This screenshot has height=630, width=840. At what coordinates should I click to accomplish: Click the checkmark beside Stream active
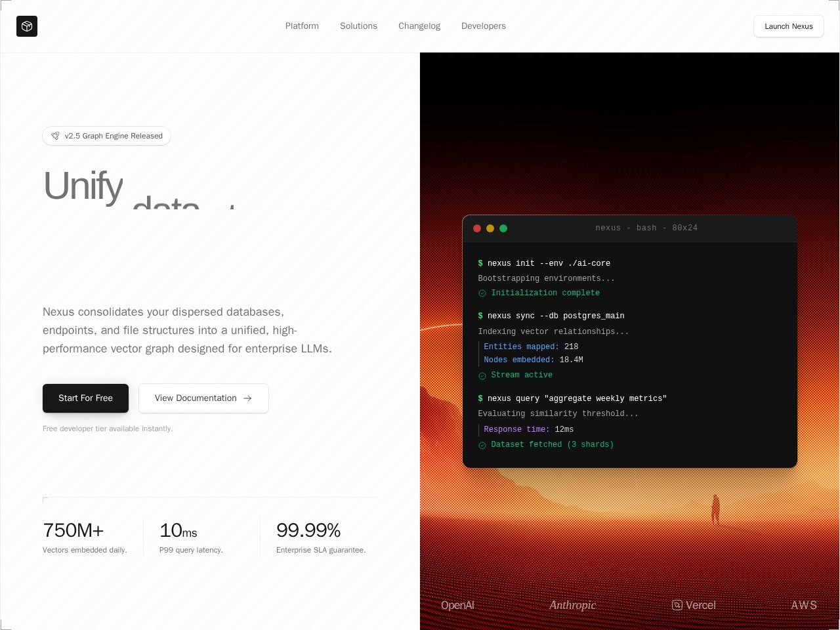(482, 375)
